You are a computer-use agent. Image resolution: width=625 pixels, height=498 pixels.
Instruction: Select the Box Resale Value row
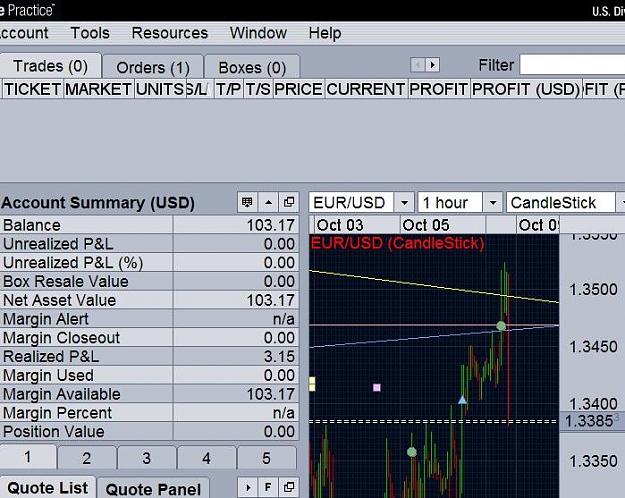[149, 281]
